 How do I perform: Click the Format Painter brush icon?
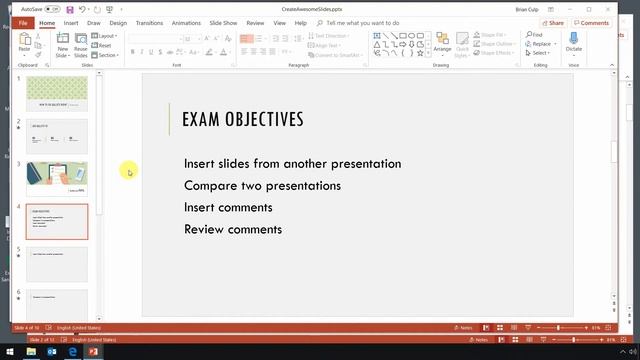point(38,55)
